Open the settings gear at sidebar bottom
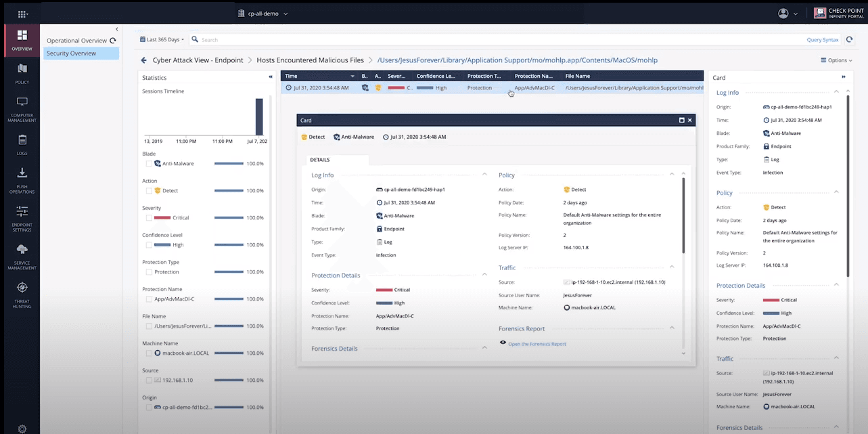This screenshot has width=868, height=434. pos(22,428)
